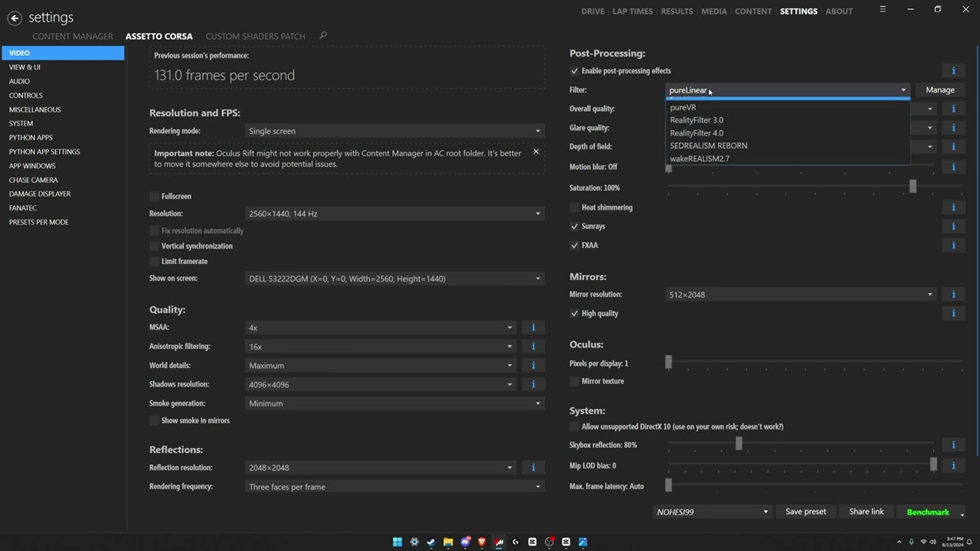
Task: Open info for Anisotropic filtering
Action: point(534,347)
